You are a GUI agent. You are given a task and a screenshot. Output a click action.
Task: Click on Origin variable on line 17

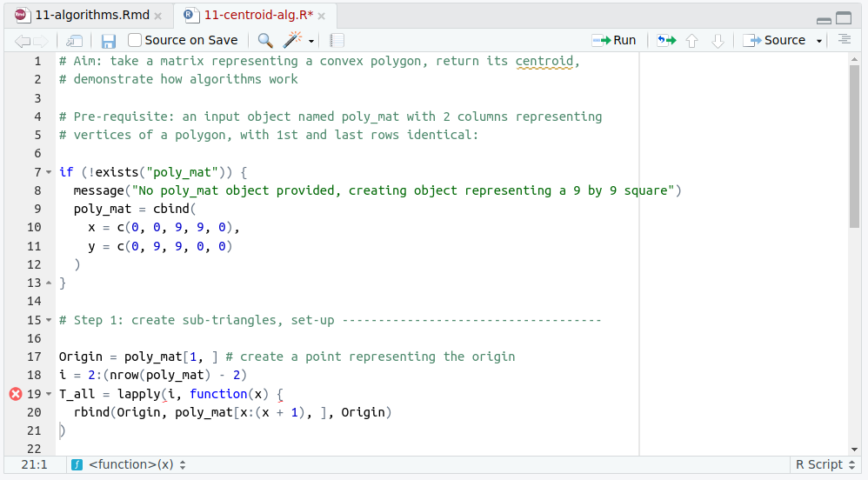(80, 357)
